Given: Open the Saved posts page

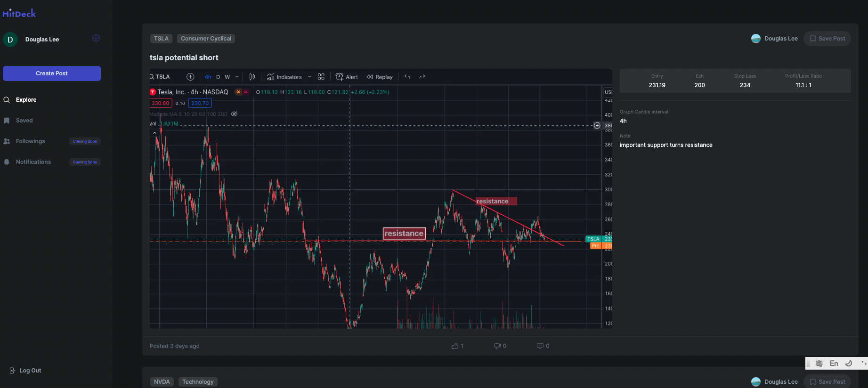Looking at the screenshot, I should 24,121.
